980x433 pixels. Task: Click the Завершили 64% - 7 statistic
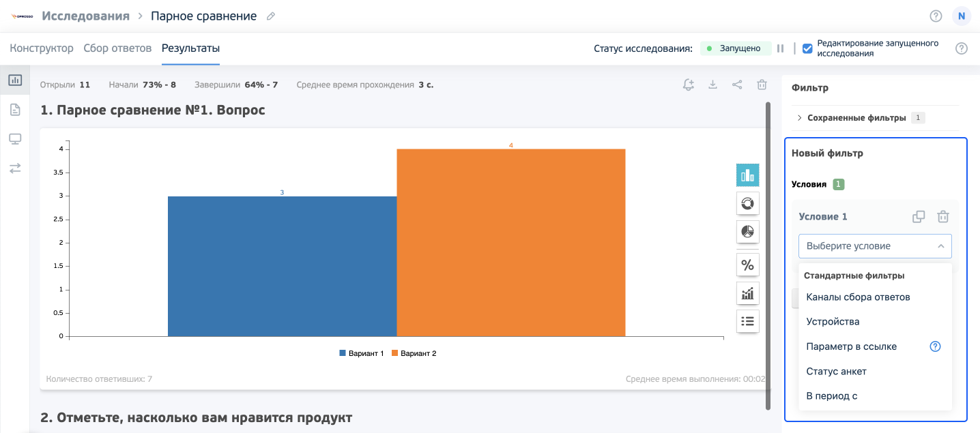[236, 85]
